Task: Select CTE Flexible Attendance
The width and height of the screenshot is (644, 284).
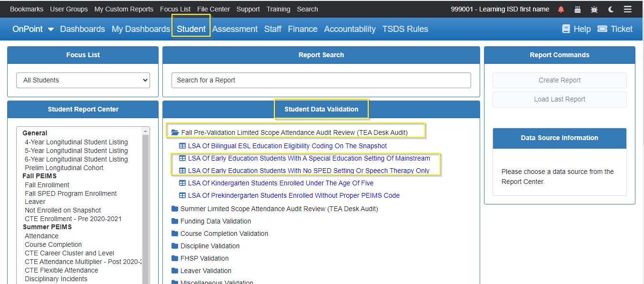Action: (x=61, y=270)
